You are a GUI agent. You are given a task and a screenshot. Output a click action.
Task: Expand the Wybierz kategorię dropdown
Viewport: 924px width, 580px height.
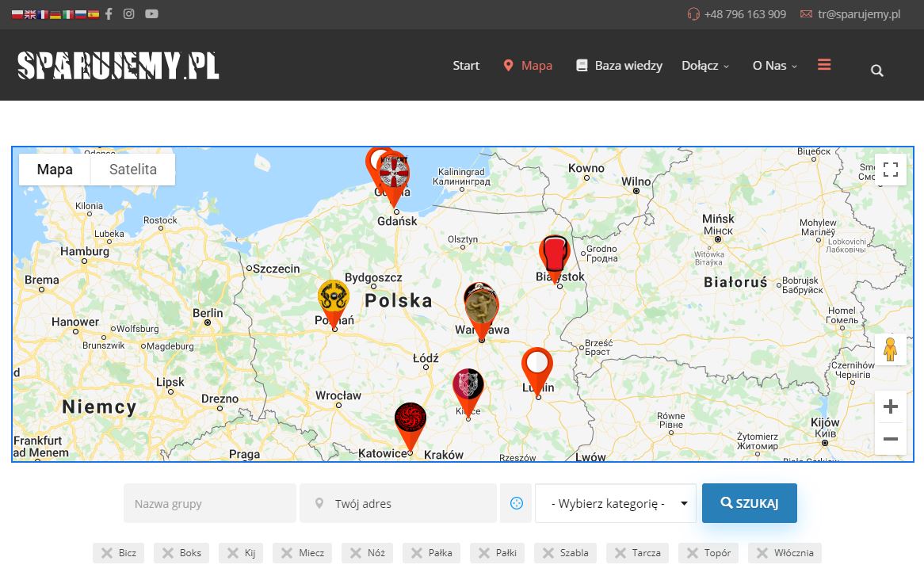click(615, 503)
